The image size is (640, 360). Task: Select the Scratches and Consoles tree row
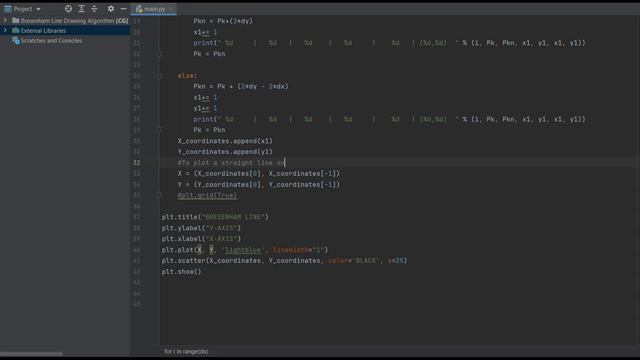[65, 40]
